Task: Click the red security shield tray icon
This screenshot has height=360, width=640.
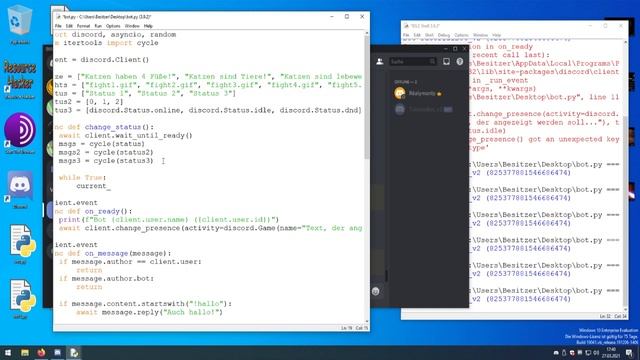Action: (x=572, y=353)
